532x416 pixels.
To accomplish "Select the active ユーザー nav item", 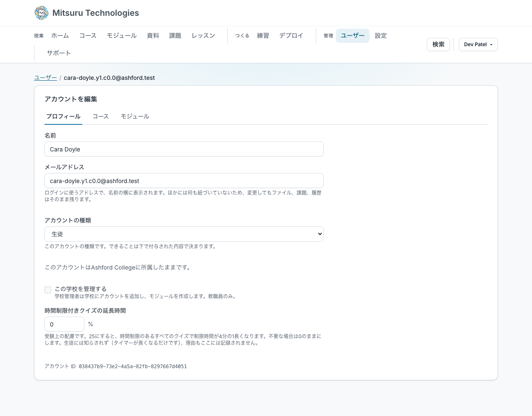I will point(352,36).
